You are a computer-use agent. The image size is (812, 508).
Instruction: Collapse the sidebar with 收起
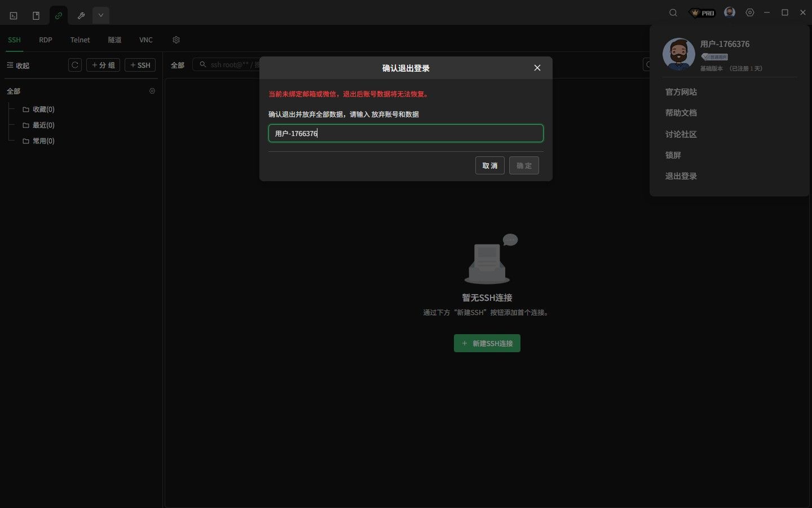point(18,65)
